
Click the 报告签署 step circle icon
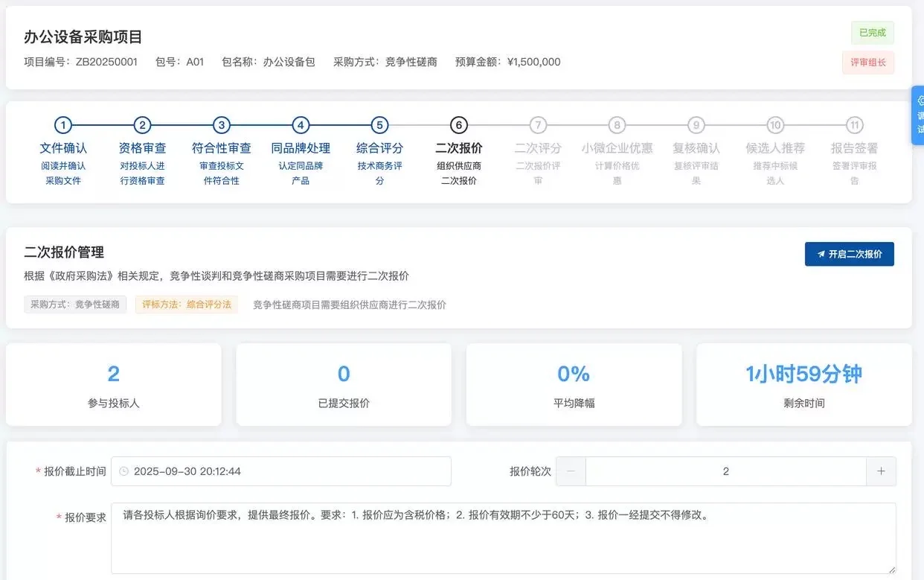tap(854, 125)
